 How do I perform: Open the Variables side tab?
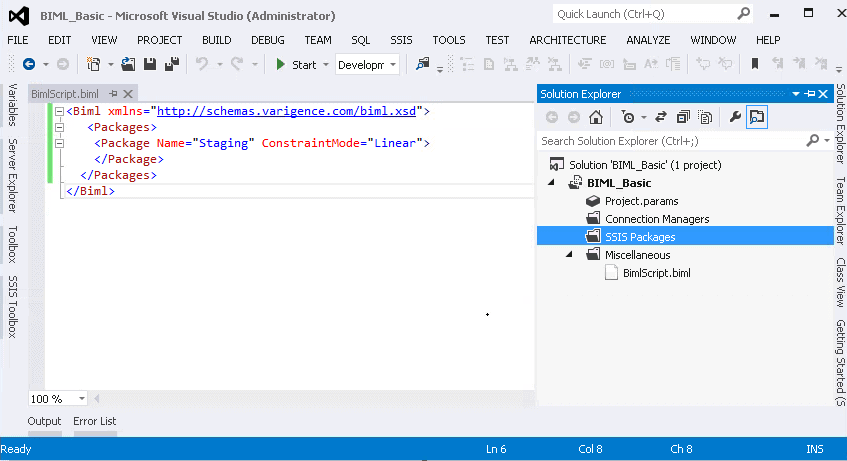click(13, 104)
